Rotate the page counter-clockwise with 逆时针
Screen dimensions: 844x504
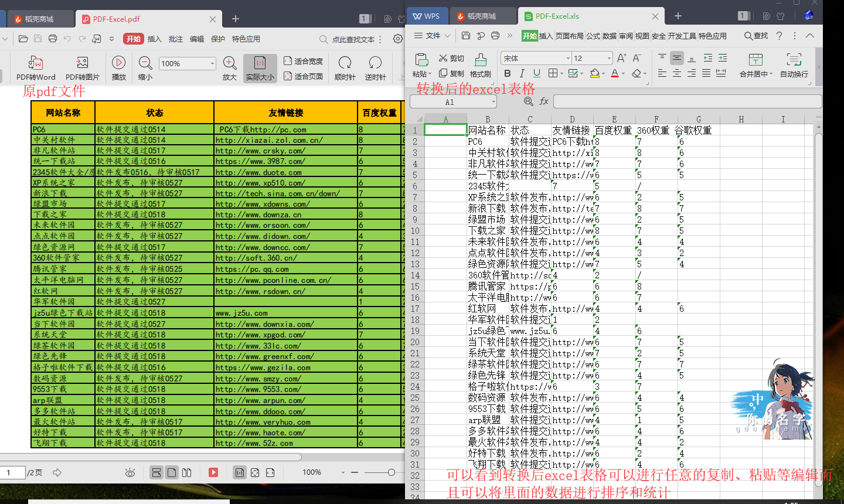point(375,68)
